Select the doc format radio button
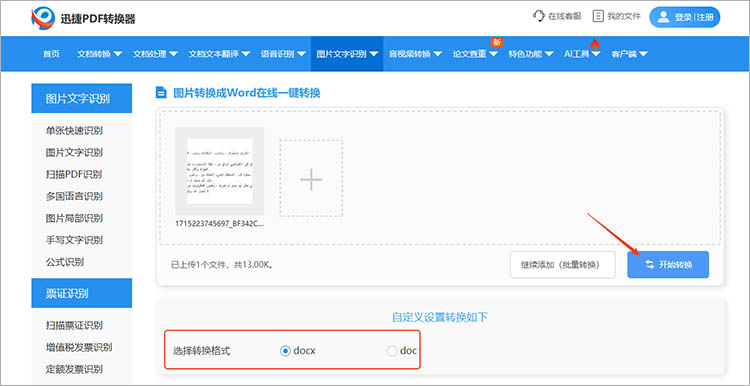The width and height of the screenshot is (750, 386). [392, 351]
